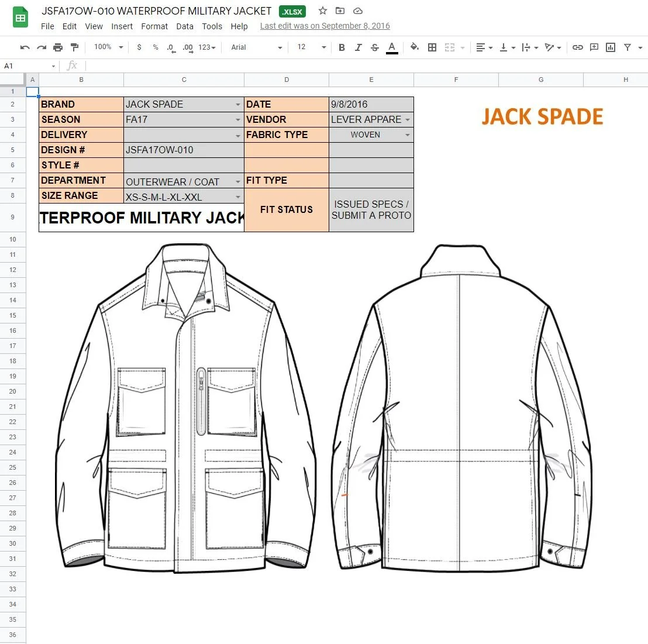This screenshot has width=648, height=644.
Task: Open the Data menu
Action: click(x=185, y=26)
